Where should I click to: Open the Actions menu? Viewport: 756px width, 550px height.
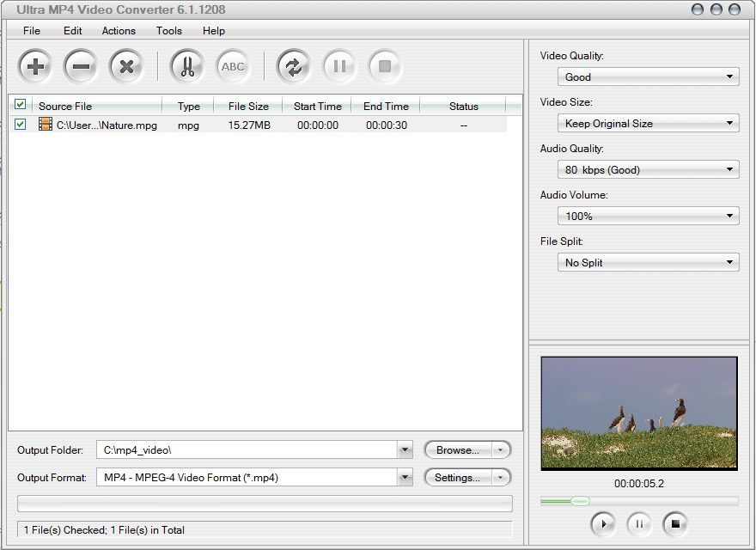click(118, 31)
